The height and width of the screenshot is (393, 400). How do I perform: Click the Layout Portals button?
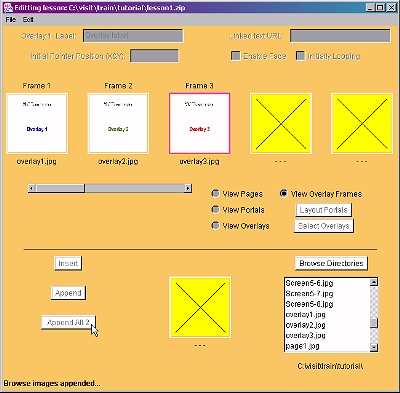(x=323, y=210)
